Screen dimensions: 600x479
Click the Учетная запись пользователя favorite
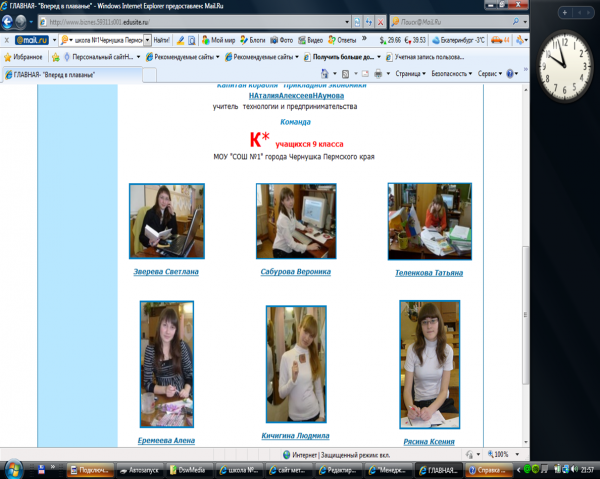point(425,57)
